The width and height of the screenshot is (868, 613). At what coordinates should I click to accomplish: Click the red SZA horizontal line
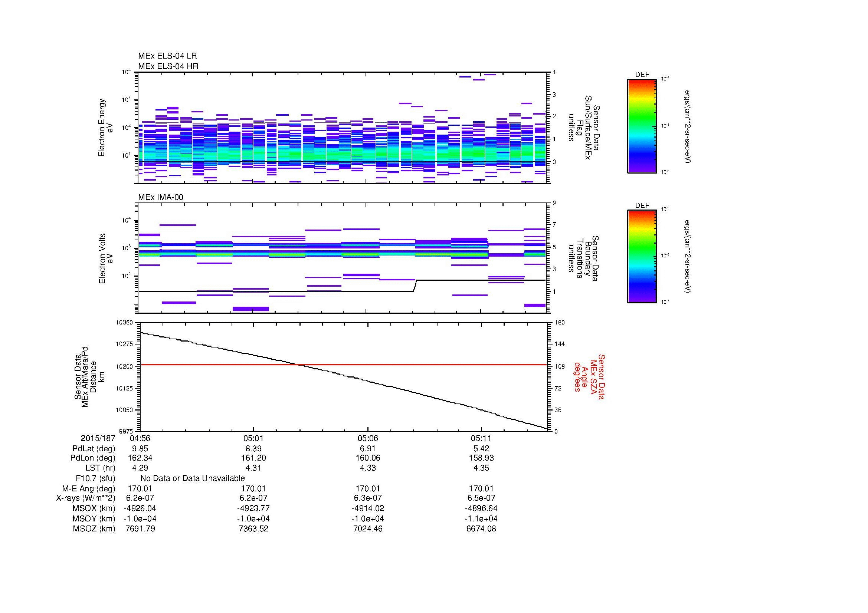tap(343, 365)
